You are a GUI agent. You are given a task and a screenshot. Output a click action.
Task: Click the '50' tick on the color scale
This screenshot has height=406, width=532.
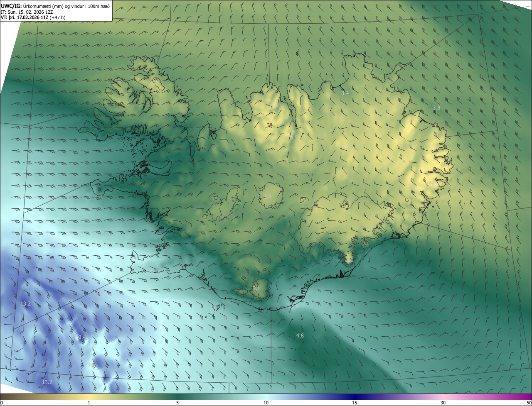pos(529,403)
